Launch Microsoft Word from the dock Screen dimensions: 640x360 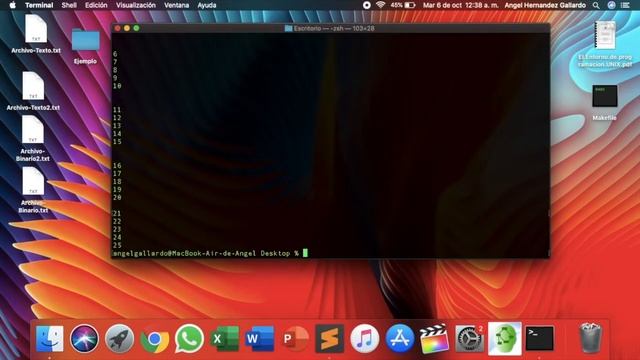260,338
